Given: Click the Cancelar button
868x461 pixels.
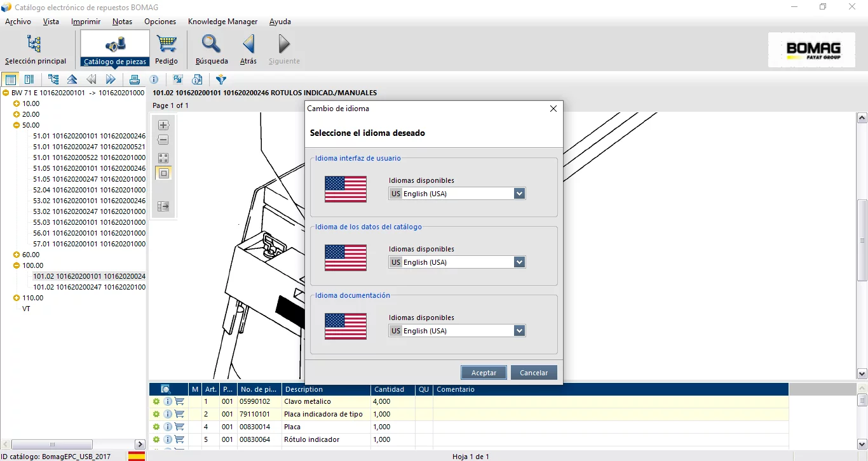Looking at the screenshot, I should (534, 373).
